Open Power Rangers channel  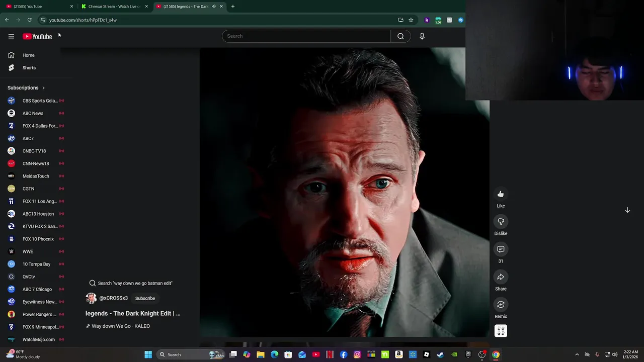click(x=36, y=314)
